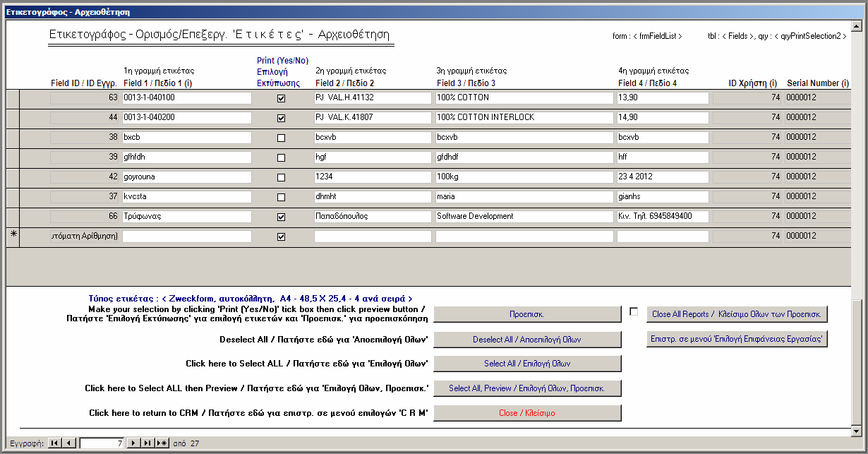
Task: Click the red Close / Κλείσιμο button
Action: click(x=527, y=413)
